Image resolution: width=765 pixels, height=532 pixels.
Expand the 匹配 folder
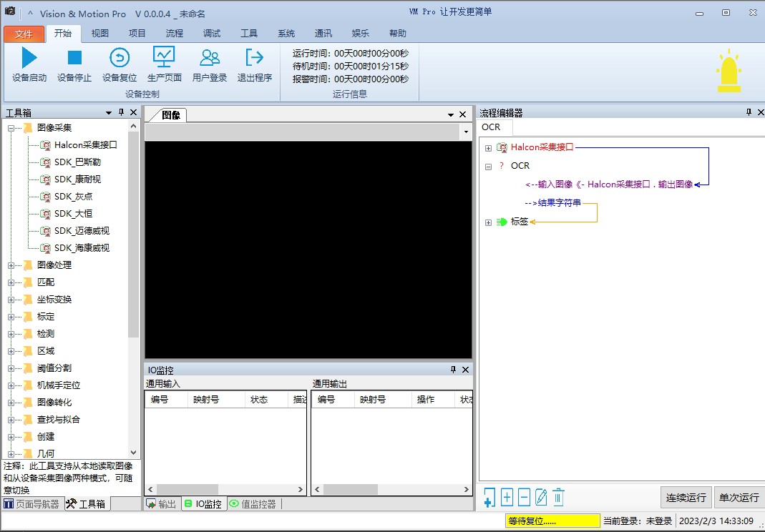[x=11, y=283]
